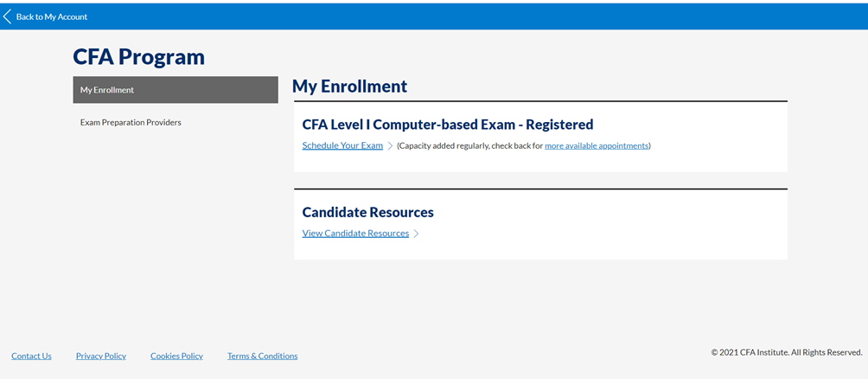Screen dimensions: 868x379
Task: Click the CFA Institute copyright notice
Action: (x=787, y=352)
